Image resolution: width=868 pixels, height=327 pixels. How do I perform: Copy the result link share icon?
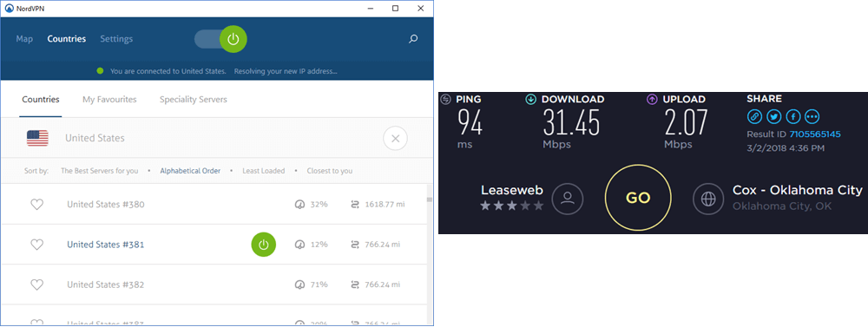tap(754, 117)
